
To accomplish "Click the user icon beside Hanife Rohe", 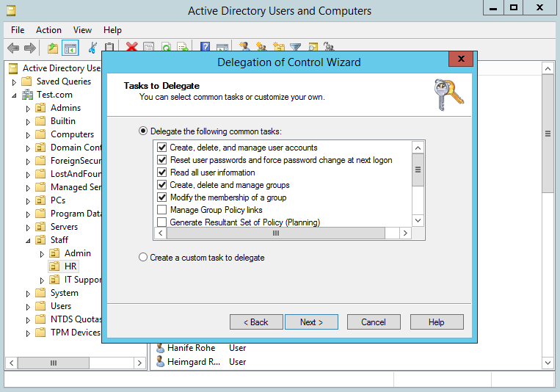I will pos(160,348).
